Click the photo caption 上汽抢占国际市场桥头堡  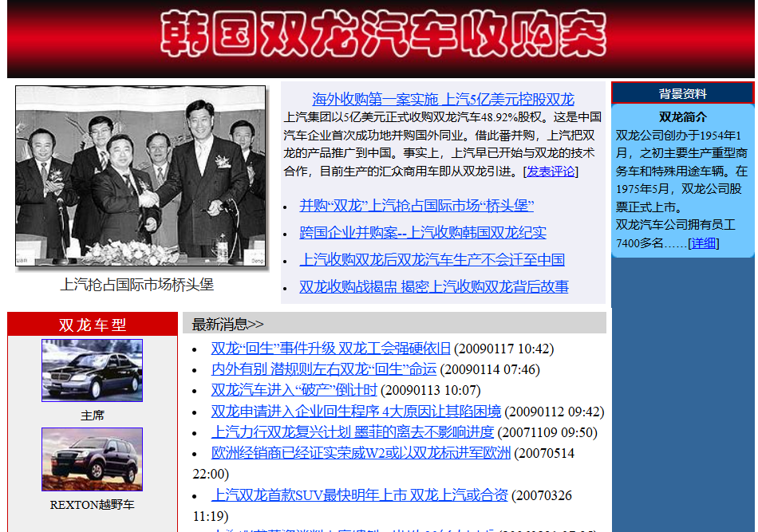tap(136, 285)
